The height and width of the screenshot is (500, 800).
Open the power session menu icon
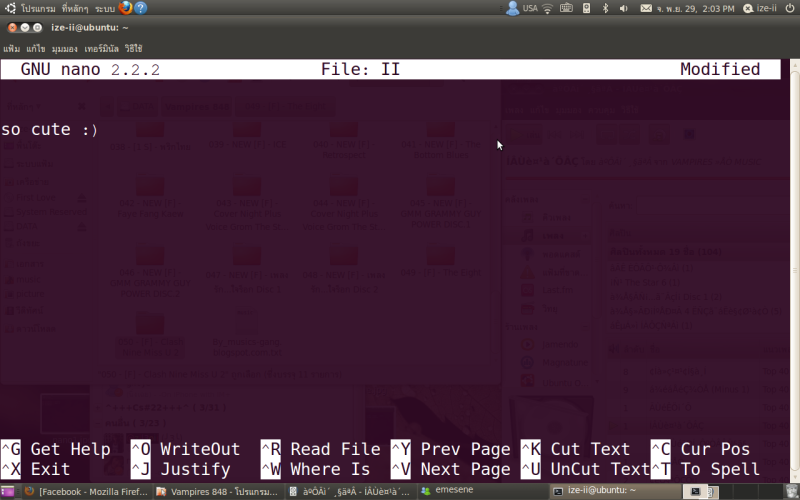tap(789, 8)
